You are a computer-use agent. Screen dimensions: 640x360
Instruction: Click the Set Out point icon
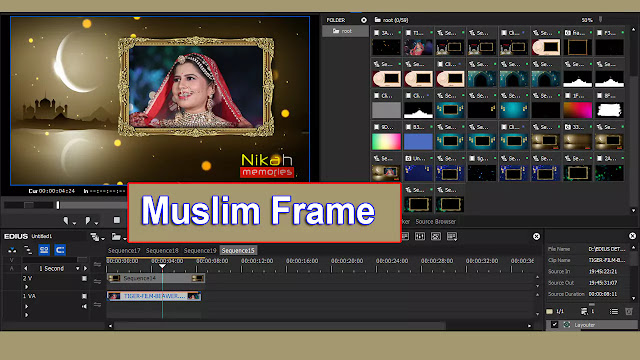coord(88,220)
